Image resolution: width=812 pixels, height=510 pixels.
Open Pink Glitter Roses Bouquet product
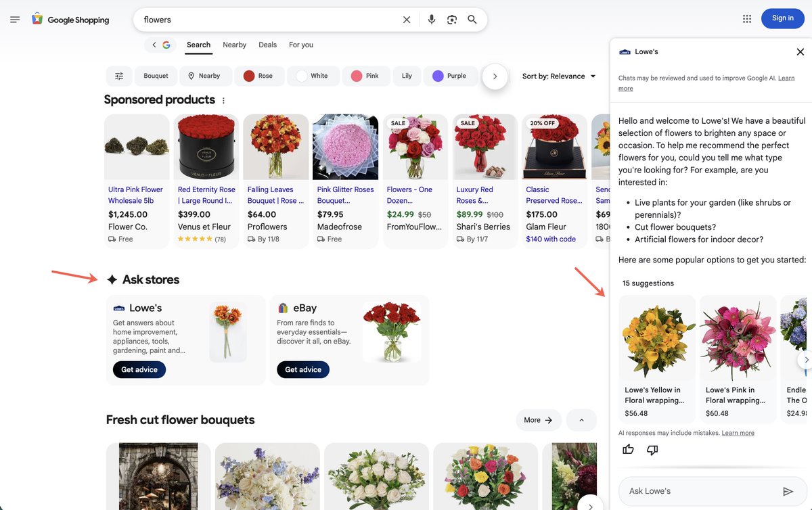(x=345, y=195)
